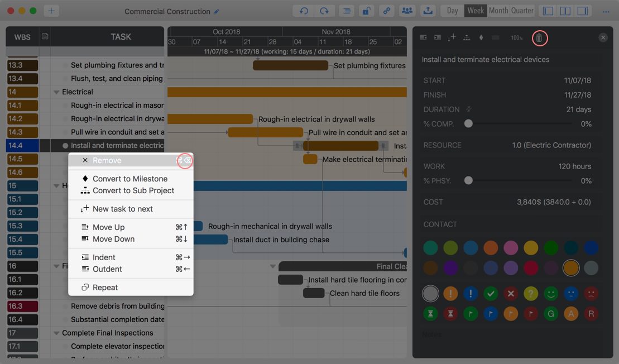Toggle the padlock lock icon in toolbar

[x=366, y=11]
